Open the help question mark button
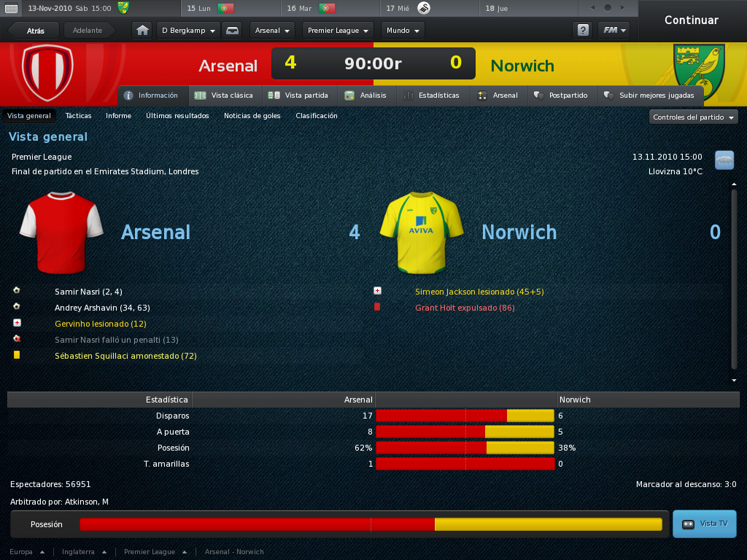This screenshot has width=747, height=560. (x=583, y=31)
